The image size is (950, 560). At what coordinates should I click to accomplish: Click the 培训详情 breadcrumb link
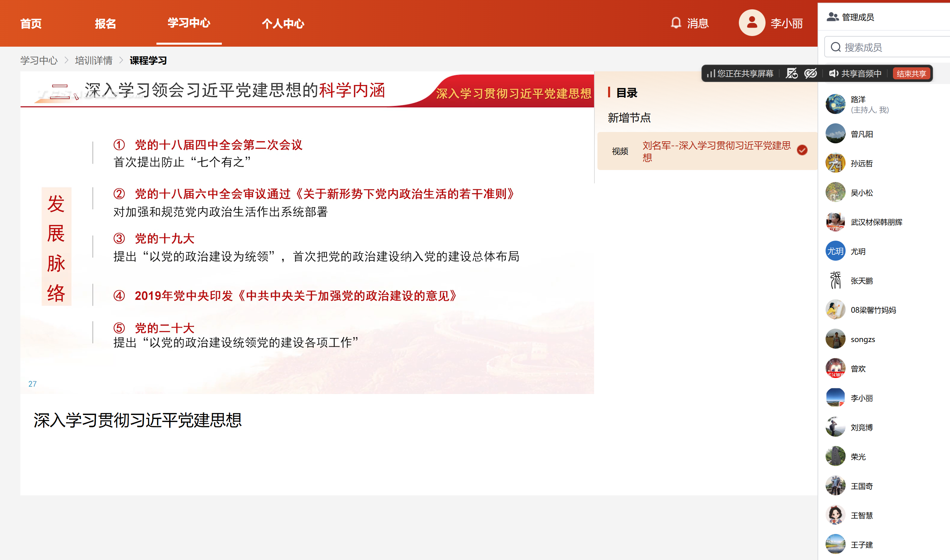coord(94,60)
